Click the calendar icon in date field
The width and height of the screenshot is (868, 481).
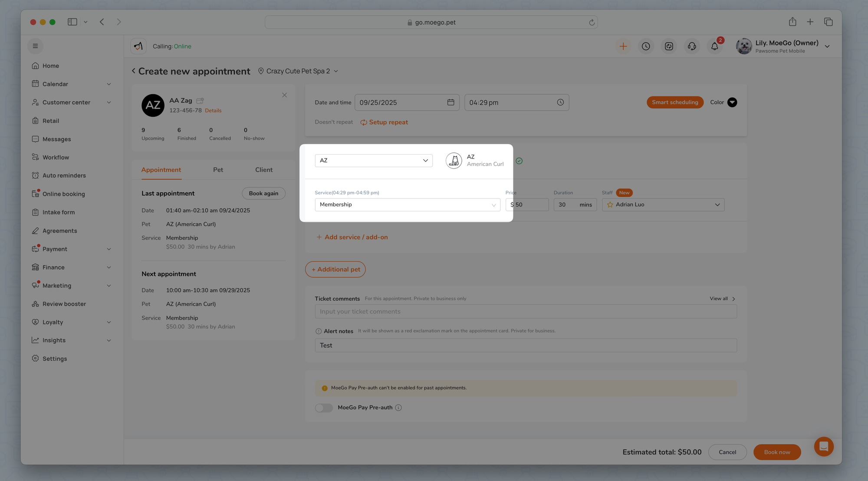pyautogui.click(x=450, y=102)
